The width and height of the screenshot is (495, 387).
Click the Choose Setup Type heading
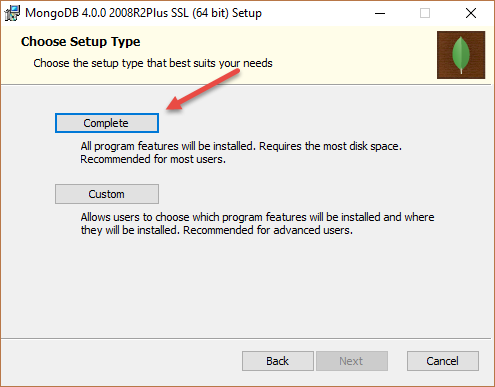[81, 42]
